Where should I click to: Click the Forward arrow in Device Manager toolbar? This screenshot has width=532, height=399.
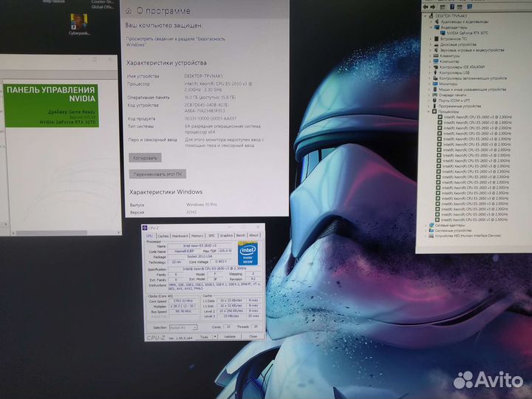[x=433, y=7]
